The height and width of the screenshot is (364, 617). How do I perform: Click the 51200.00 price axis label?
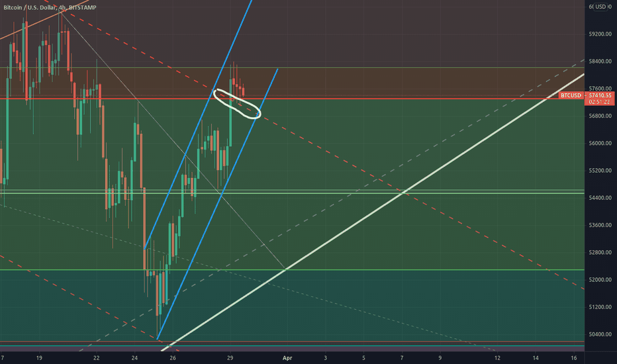point(600,307)
